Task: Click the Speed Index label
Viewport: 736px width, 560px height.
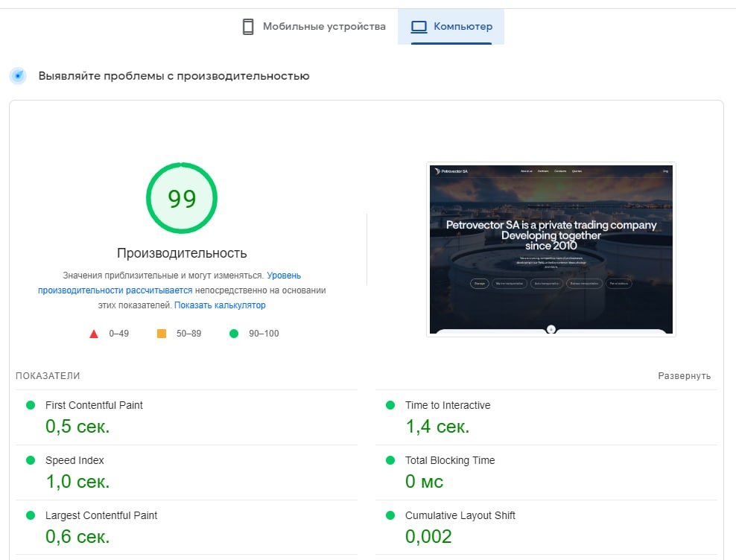Action: click(74, 460)
